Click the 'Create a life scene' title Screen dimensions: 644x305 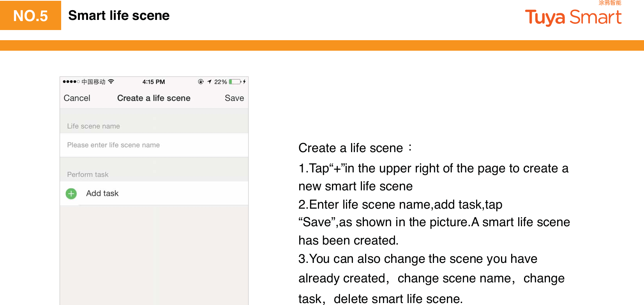pyautogui.click(x=154, y=98)
